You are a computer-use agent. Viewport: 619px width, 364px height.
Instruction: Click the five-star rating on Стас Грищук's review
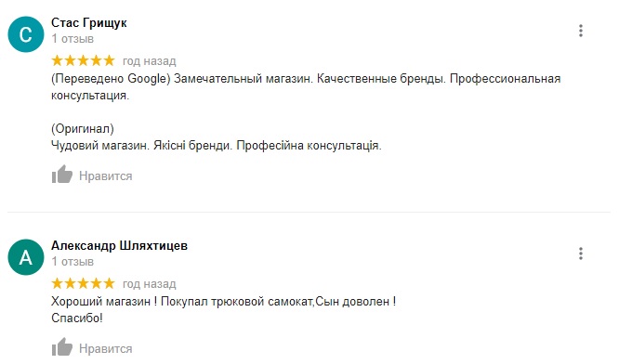click(83, 60)
